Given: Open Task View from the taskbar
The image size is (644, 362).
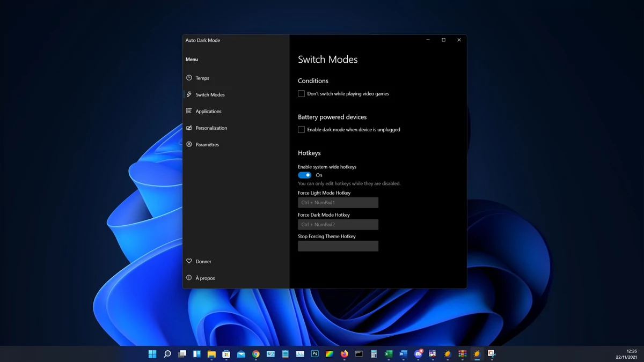Looking at the screenshot, I should click(x=182, y=354).
